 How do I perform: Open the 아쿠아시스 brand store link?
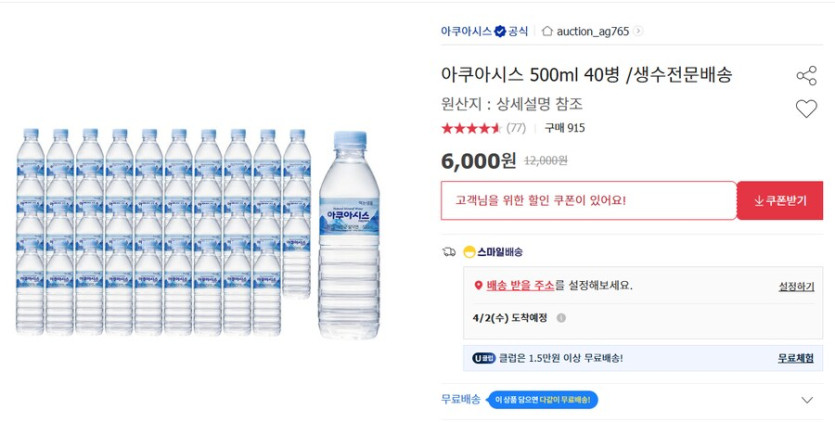466,31
